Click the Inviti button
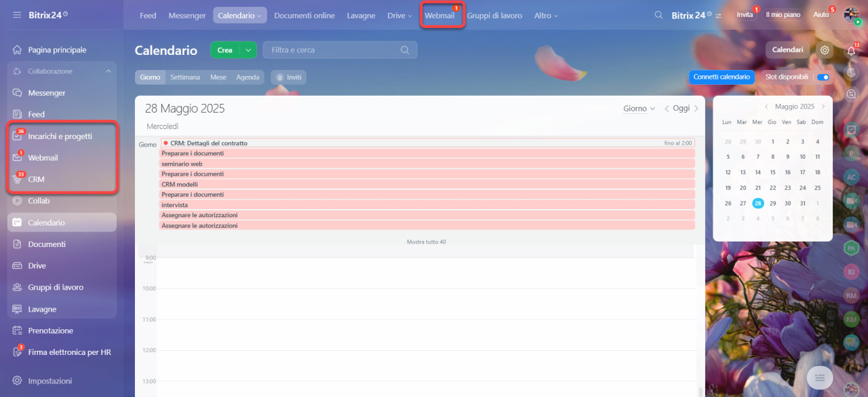Viewport: 868px width, 397px height. coord(289,77)
